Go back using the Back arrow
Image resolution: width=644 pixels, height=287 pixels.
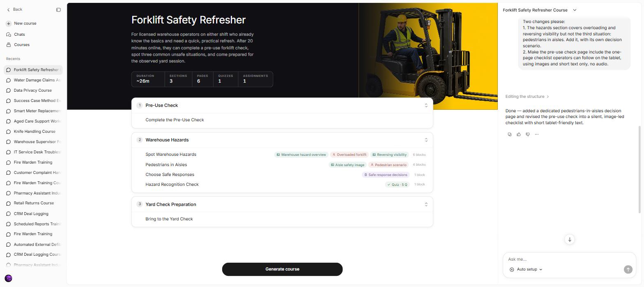pyautogui.click(x=8, y=9)
